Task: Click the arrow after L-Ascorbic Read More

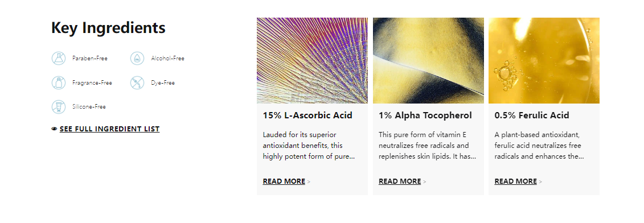Action: click(309, 181)
